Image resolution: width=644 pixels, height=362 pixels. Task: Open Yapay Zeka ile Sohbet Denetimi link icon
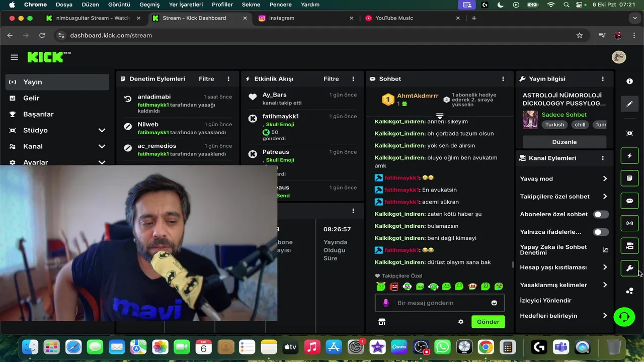coord(605,250)
